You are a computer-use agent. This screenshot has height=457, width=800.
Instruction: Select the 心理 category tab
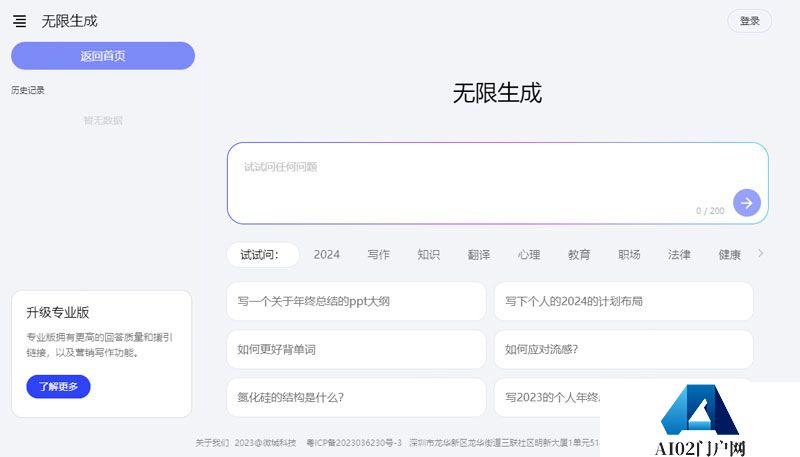(529, 255)
